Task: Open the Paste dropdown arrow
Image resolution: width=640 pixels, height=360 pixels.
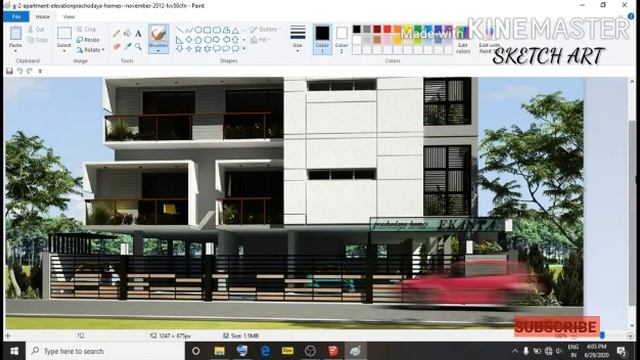Action: (x=16, y=51)
